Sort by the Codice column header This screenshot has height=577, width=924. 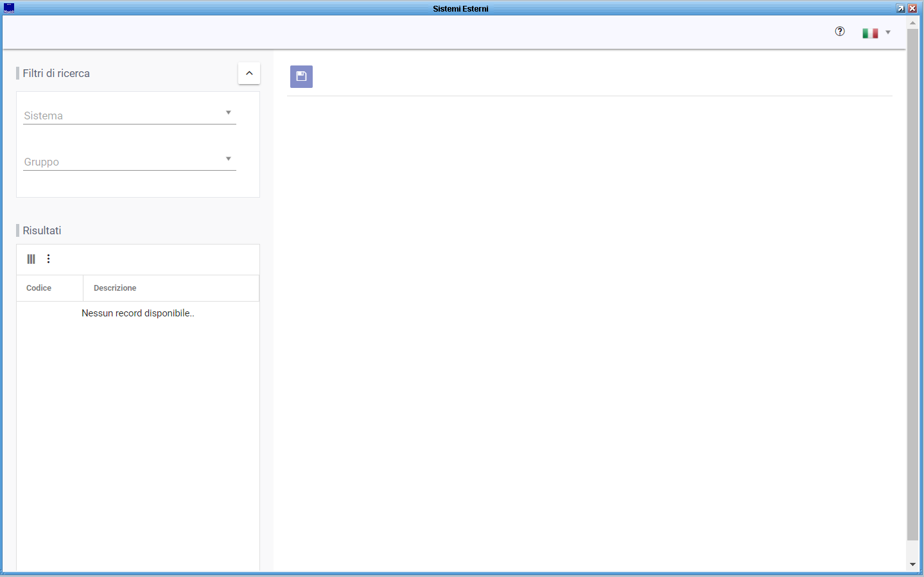[49, 288]
